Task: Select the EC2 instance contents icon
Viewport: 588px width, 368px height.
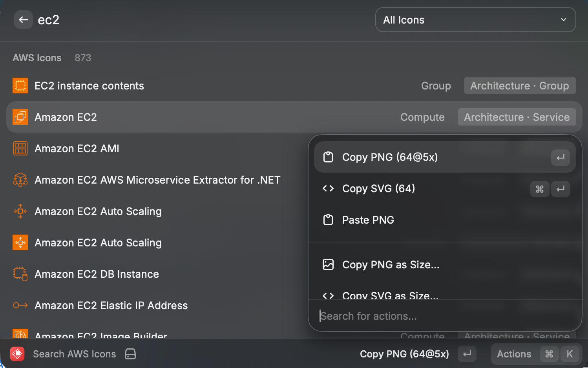Action: [x=20, y=86]
